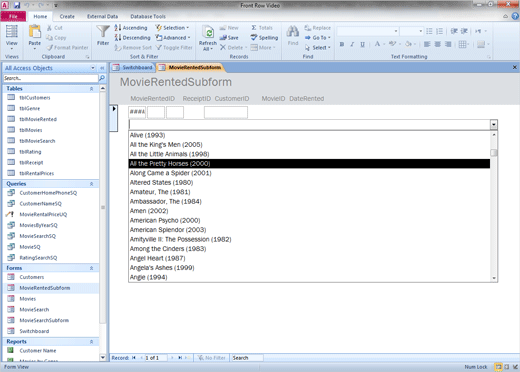
Task: Choose the font color button
Action: [377, 44]
